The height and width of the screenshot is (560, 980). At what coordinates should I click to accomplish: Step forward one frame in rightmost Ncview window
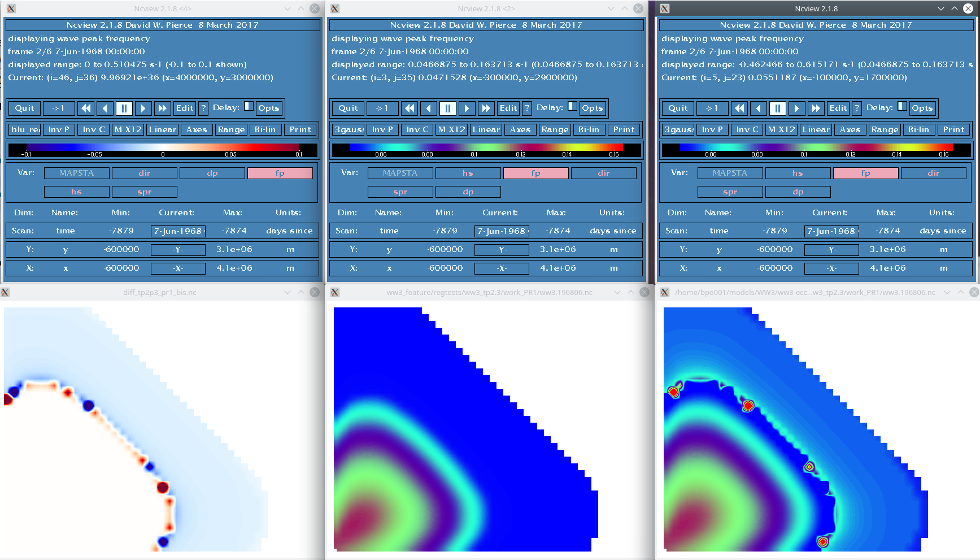[x=797, y=108]
